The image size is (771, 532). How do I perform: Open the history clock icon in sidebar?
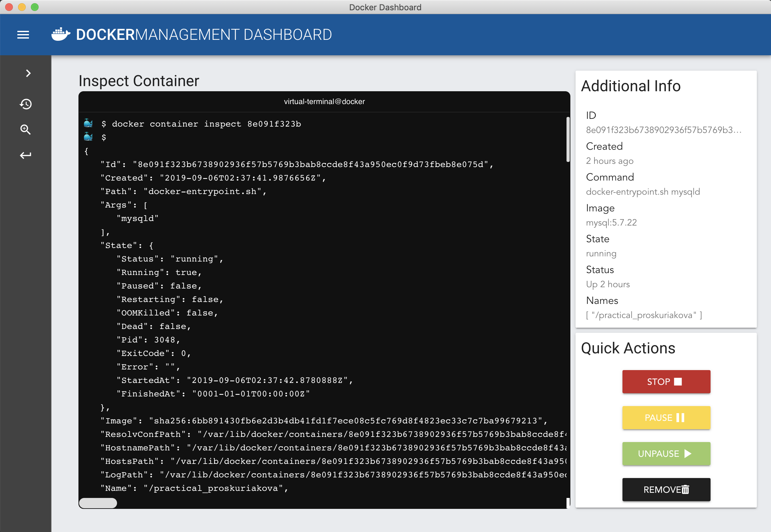[26, 104]
